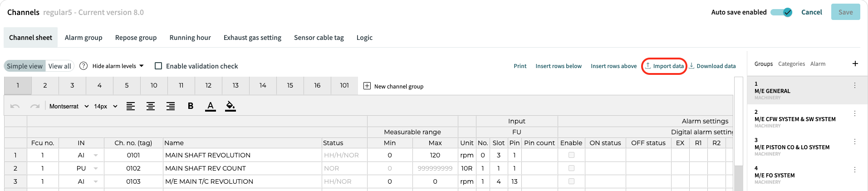Add a new group with plus icon
The width and height of the screenshot is (868, 191).
tap(855, 64)
